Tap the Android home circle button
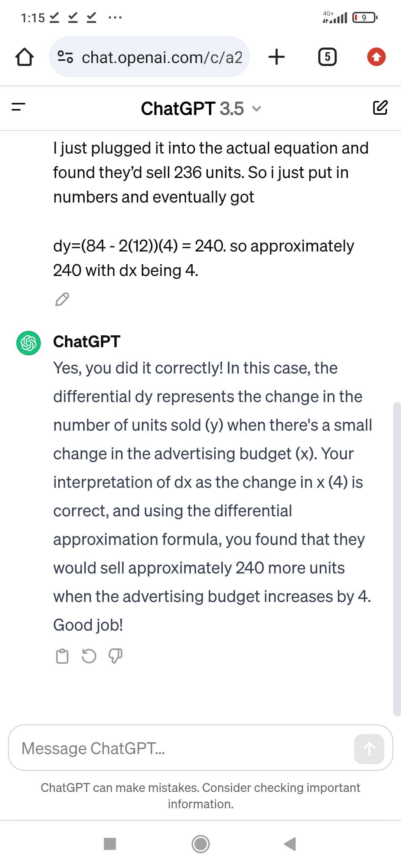 [200, 844]
